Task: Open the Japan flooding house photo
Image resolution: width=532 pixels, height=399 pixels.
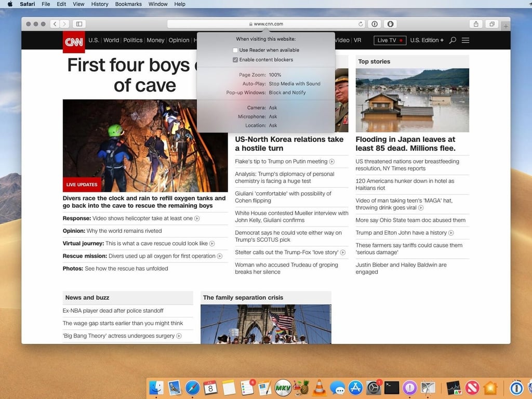Action: (412, 100)
